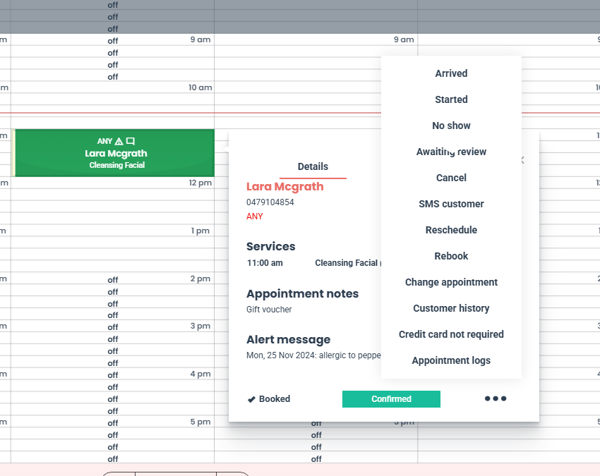This screenshot has height=476, width=600.
Task: Click Rebook menu entry
Action: (x=451, y=256)
